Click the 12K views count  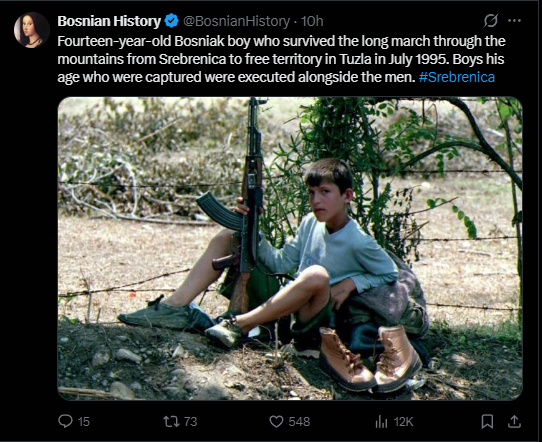(x=403, y=422)
